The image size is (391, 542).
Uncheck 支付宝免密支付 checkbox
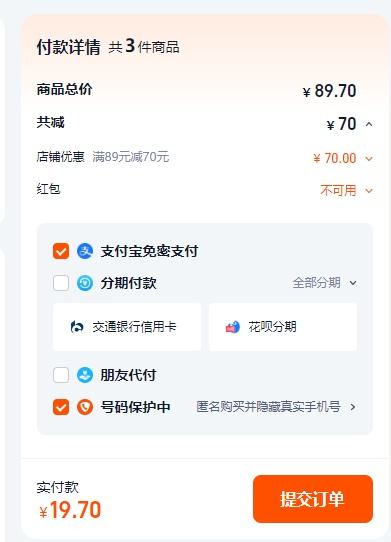pos(61,251)
